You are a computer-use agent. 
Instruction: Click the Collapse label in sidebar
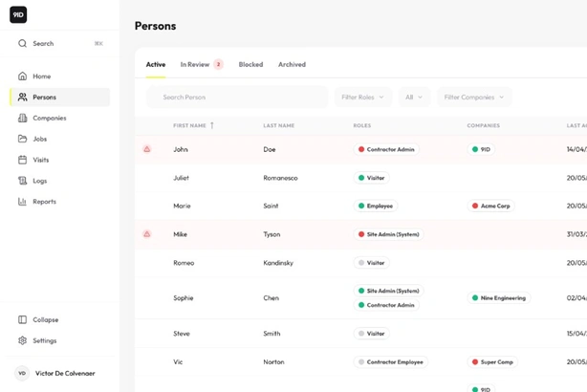pyautogui.click(x=46, y=319)
